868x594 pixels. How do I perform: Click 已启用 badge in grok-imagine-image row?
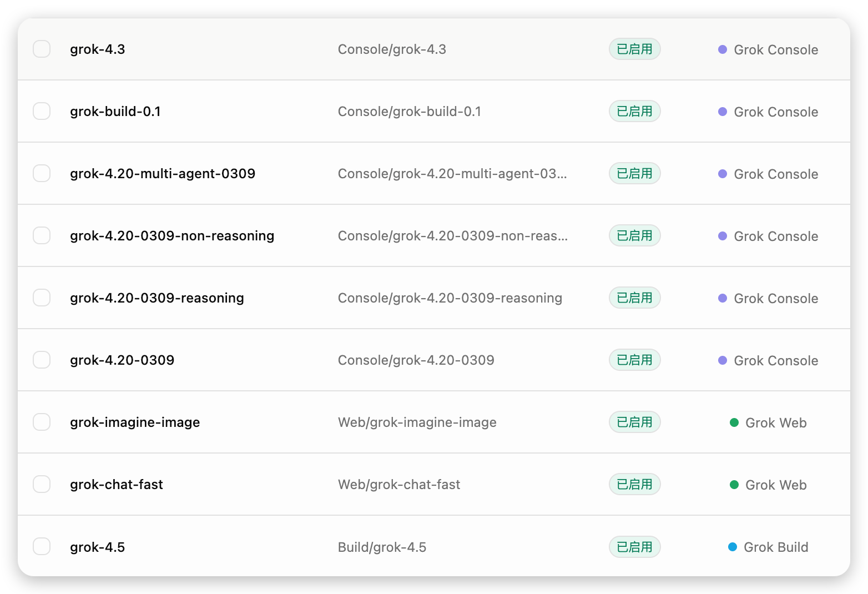coord(634,422)
